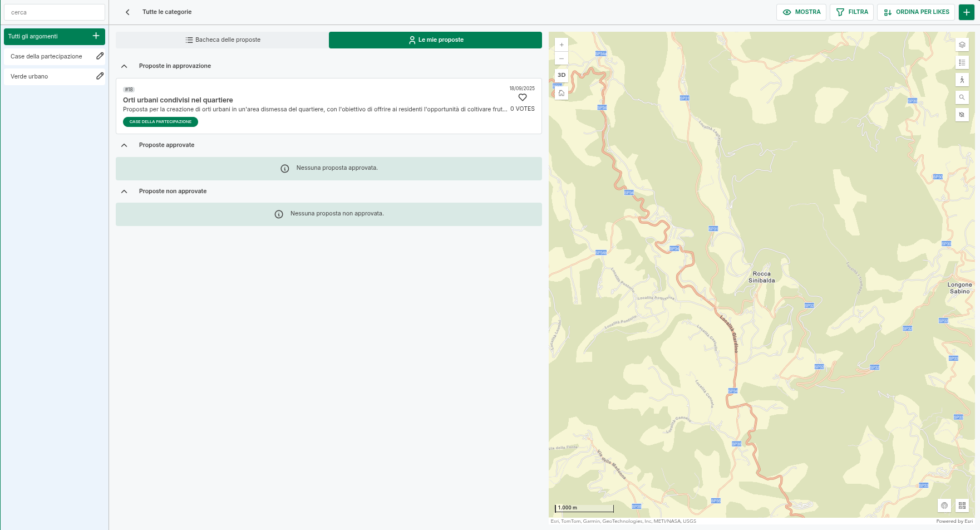Collapse the Proposte non approvate section
The height and width of the screenshot is (530, 980).
(x=125, y=192)
